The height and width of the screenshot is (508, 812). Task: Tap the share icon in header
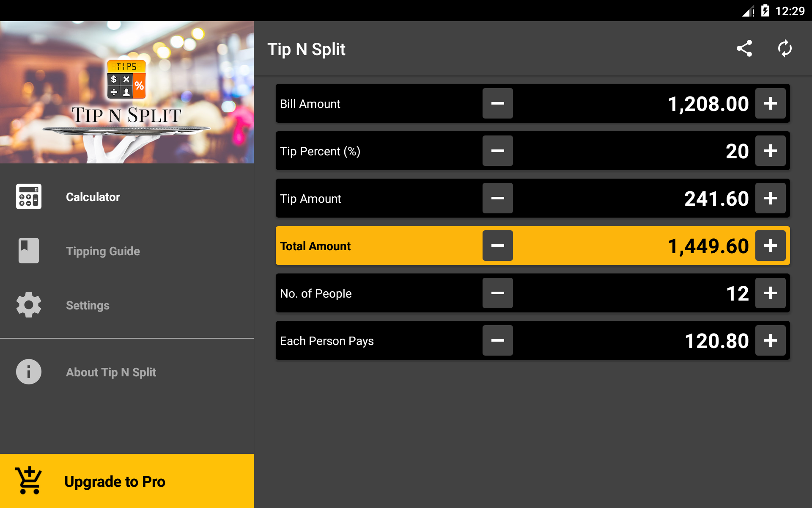point(744,49)
